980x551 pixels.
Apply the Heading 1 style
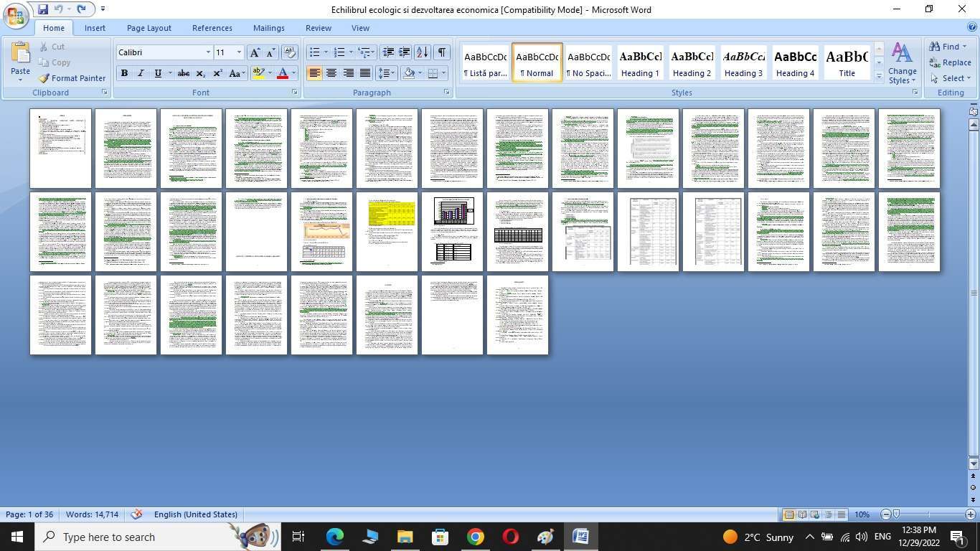[x=640, y=63]
